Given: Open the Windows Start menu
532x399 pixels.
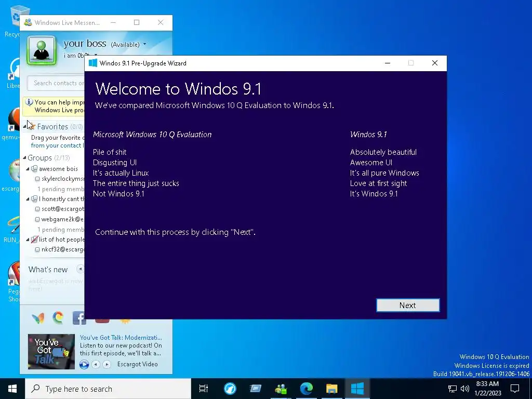Looking at the screenshot, I should point(12,389).
